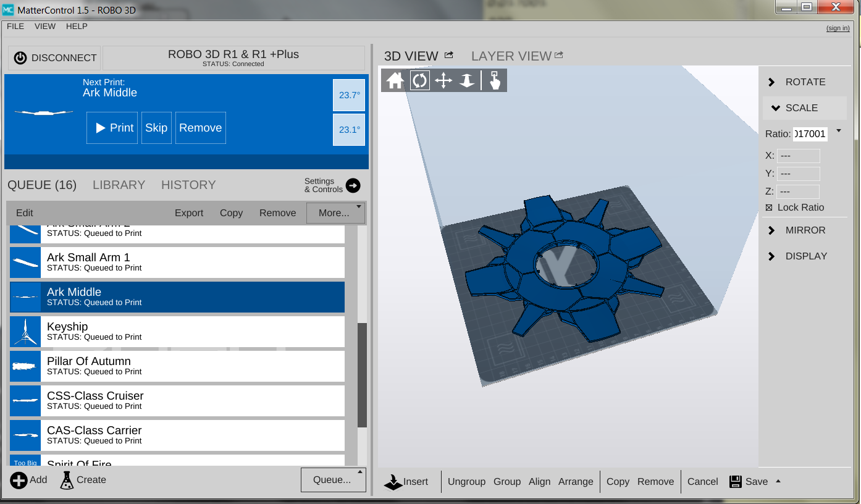Switch to the HISTORY tab

pos(188,185)
